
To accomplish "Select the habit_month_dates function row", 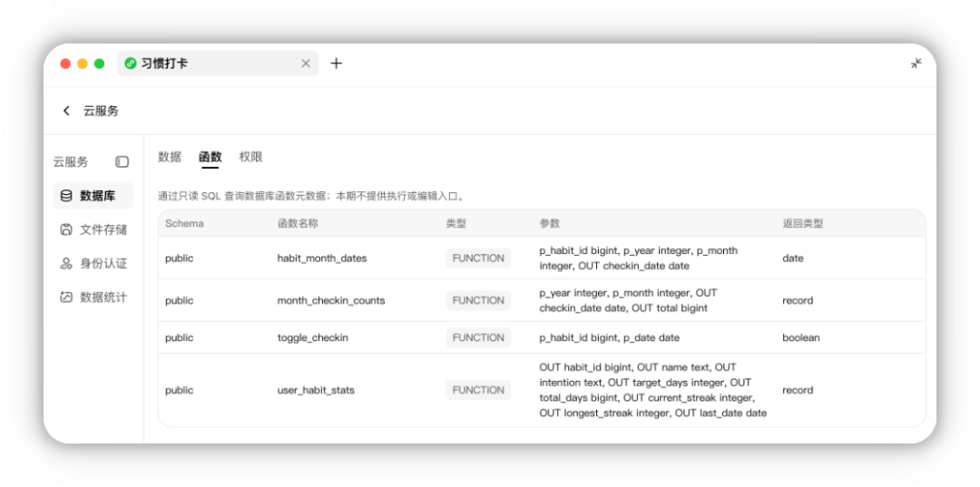I will pyautogui.click(x=542, y=258).
